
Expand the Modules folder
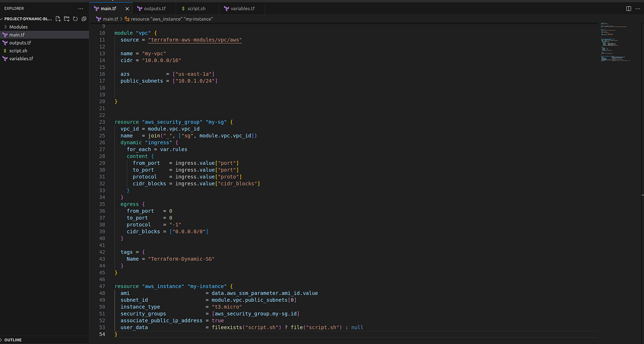[19, 27]
